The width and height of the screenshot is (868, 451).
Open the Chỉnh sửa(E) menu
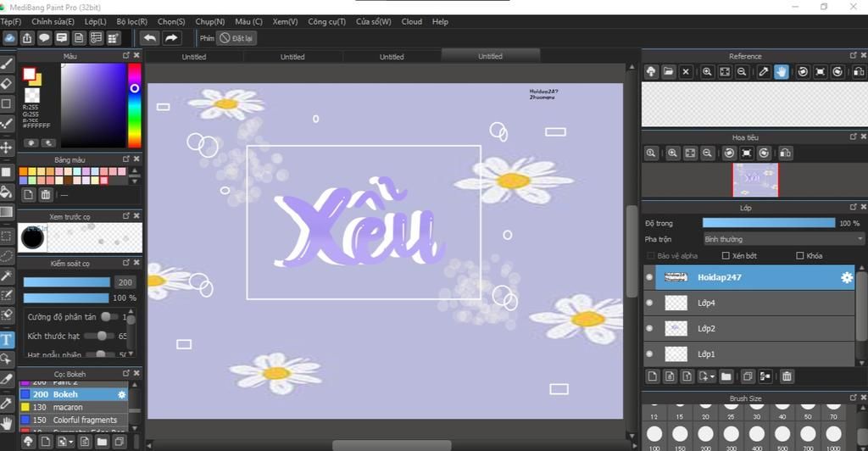(x=53, y=21)
